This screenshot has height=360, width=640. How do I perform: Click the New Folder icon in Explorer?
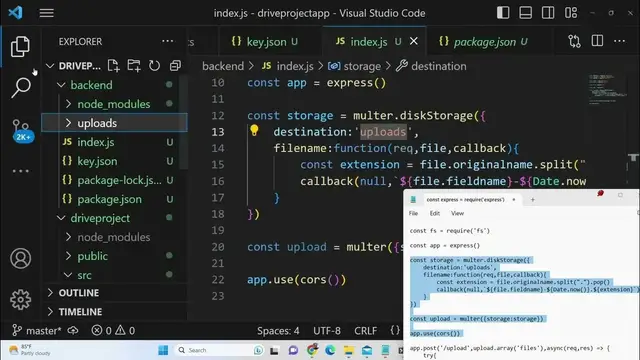tap(134, 66)
